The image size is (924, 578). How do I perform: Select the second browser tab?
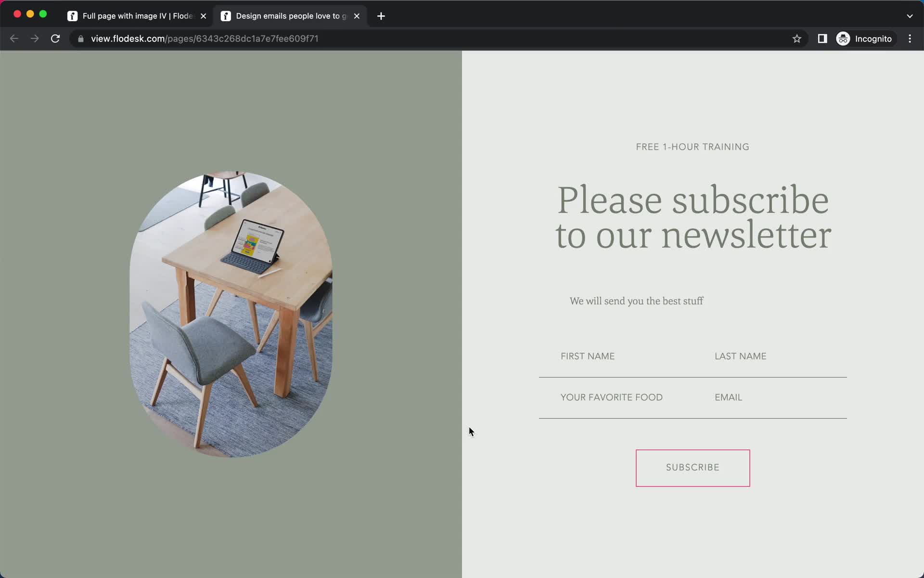point(291,15)
